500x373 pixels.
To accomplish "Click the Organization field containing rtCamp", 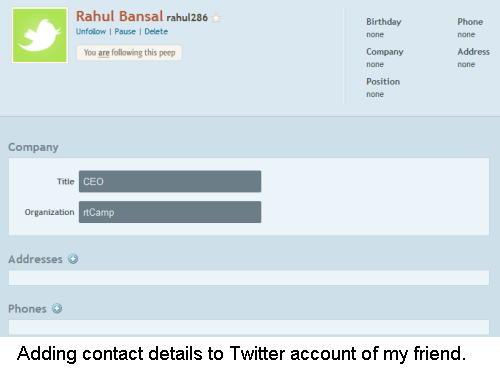I will click(x=170, y=212).
